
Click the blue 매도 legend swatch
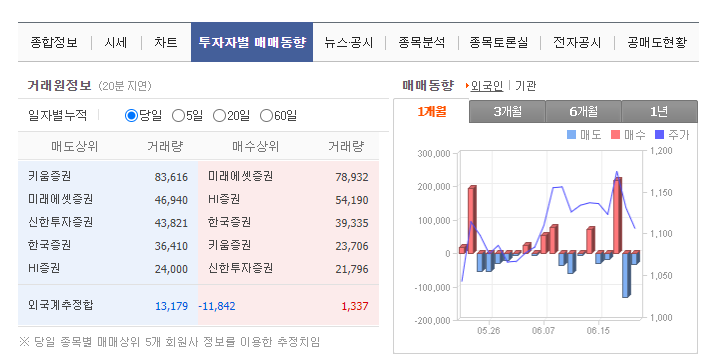(x=572, y=134)
